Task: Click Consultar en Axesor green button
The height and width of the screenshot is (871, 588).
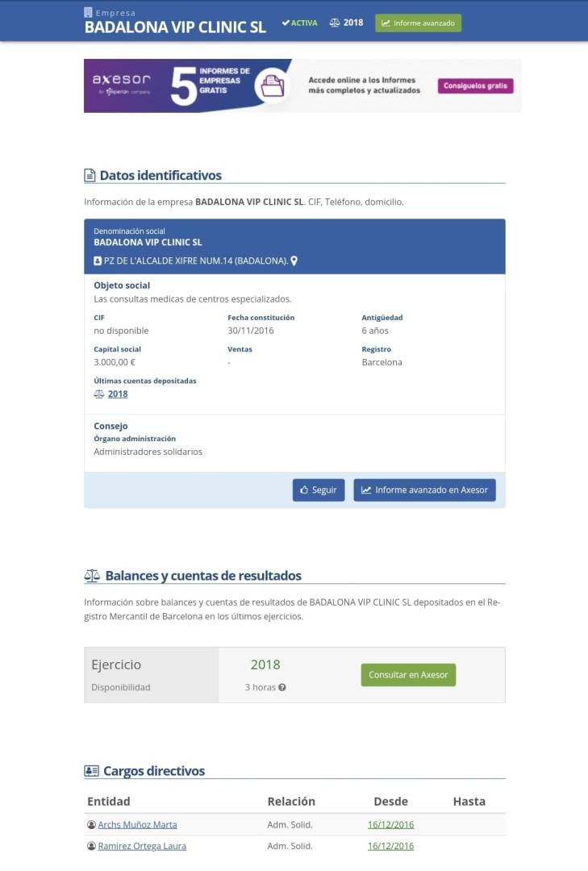Action: tap(408, 675)
